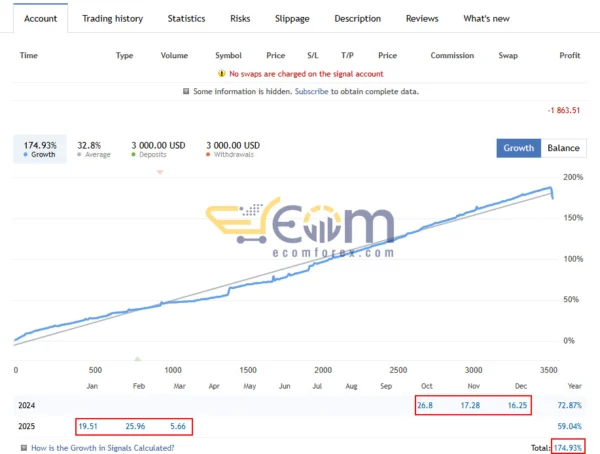Viewport: 600px width, 454px height.
Task: Click the blue Growth legend dot
Action: tap(25, 156)
